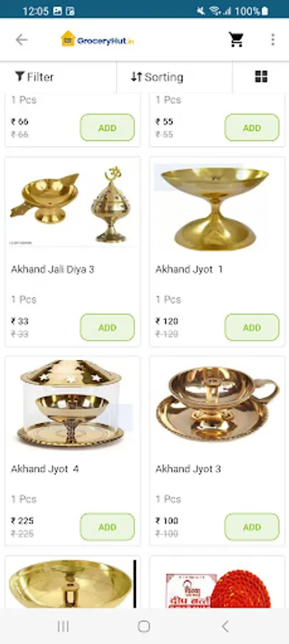View Akhand Jyot 4 product photo
The image size is (289, 644).
72,404
